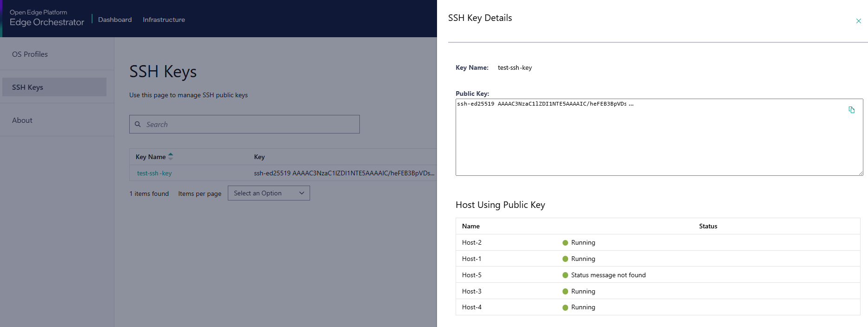Open the Items per page dropdown
Viewport: 868px width, 327px height.
pyautogui.click(x=268, y=193)
